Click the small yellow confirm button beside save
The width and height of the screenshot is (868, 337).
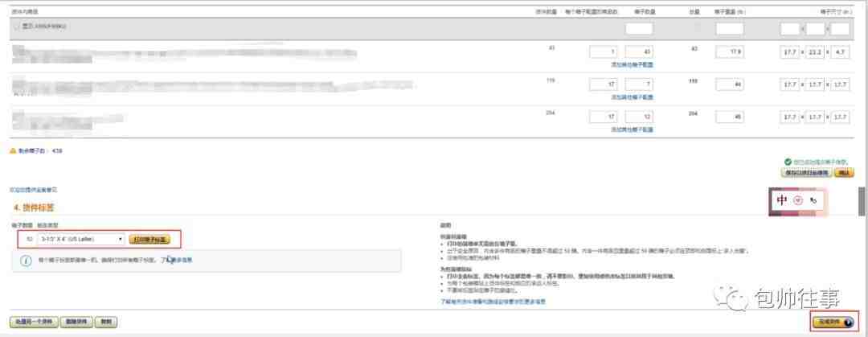[844, 173]
